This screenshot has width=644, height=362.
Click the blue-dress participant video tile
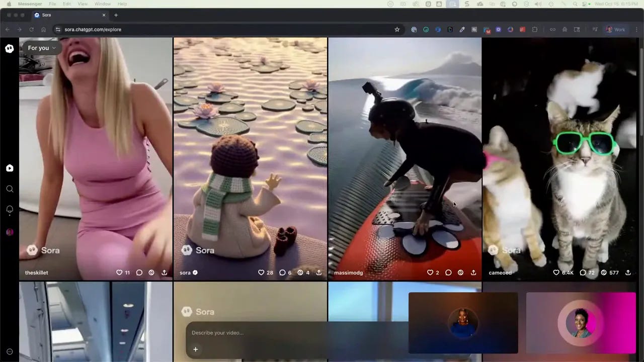463,323
